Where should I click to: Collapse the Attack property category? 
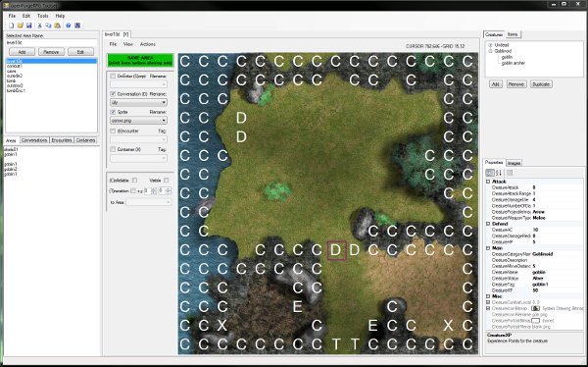click(488, 182)
